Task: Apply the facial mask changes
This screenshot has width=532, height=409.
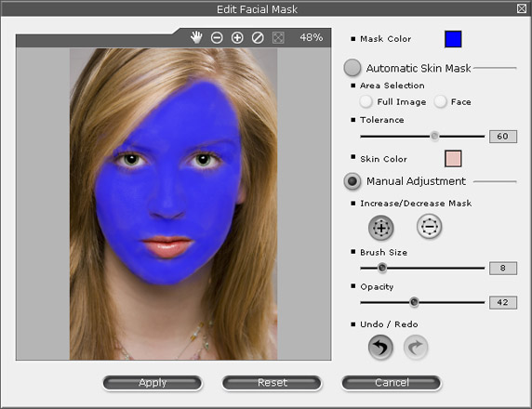Action: [x=153, y=383]
